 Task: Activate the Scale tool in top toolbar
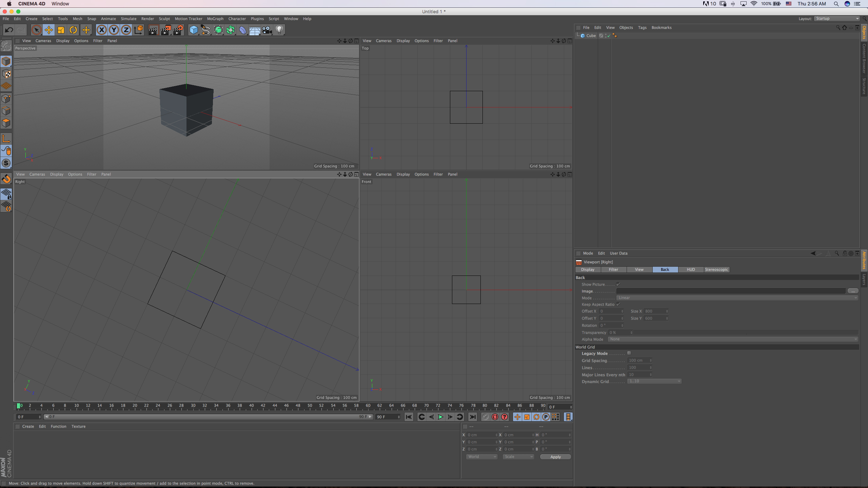click(61, 30)
